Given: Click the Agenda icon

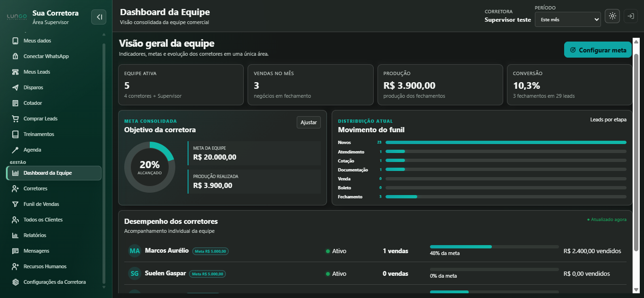Looking at the screenshot, I should [15, 150].
